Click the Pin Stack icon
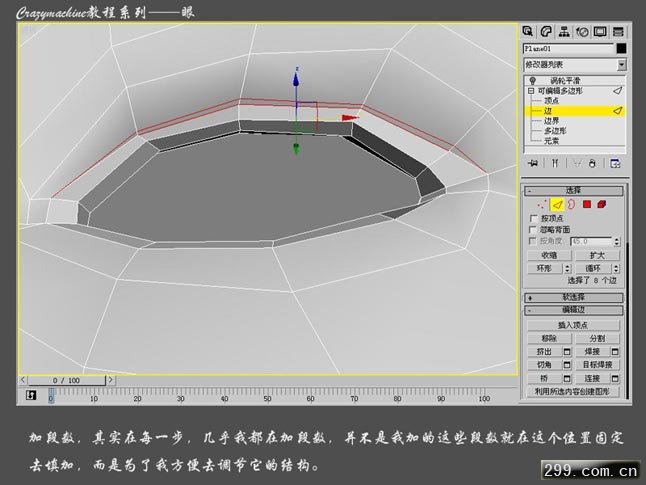Screen dimensions: 646x485 [533, 164]
